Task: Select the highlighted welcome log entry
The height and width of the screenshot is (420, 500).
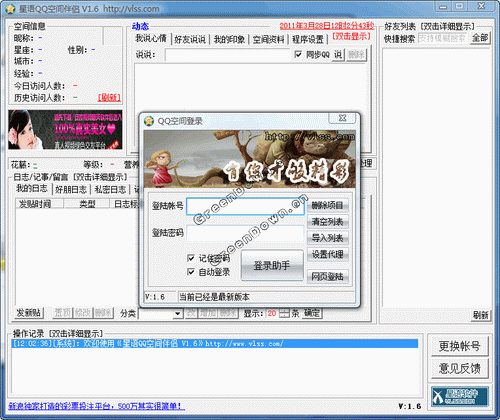Action: pyautogui.click(x=215, y=343)
